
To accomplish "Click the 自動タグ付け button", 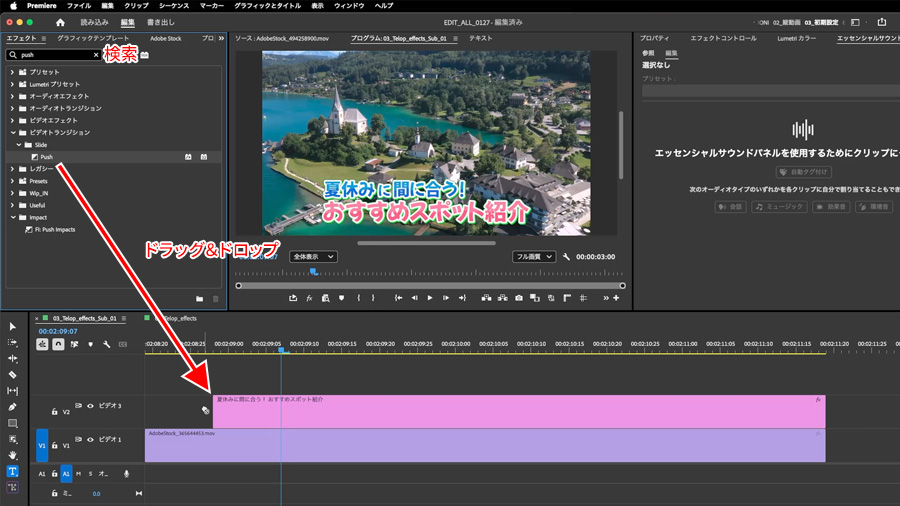I will pyautogui.click(x=804, y=172).
